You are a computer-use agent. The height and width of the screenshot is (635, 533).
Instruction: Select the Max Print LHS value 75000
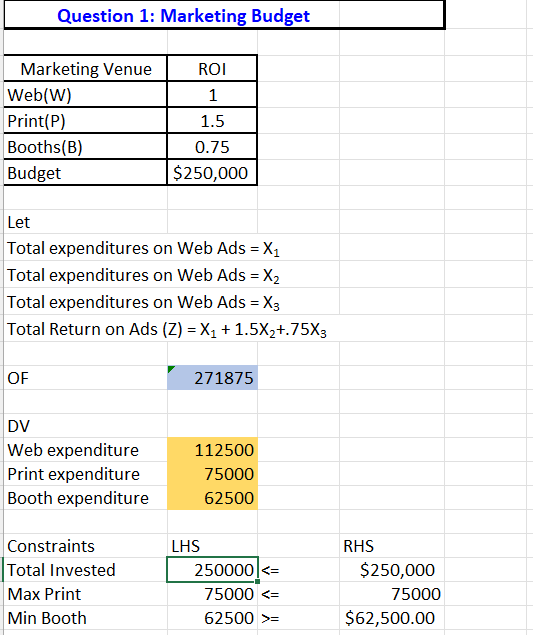(212, 594)
